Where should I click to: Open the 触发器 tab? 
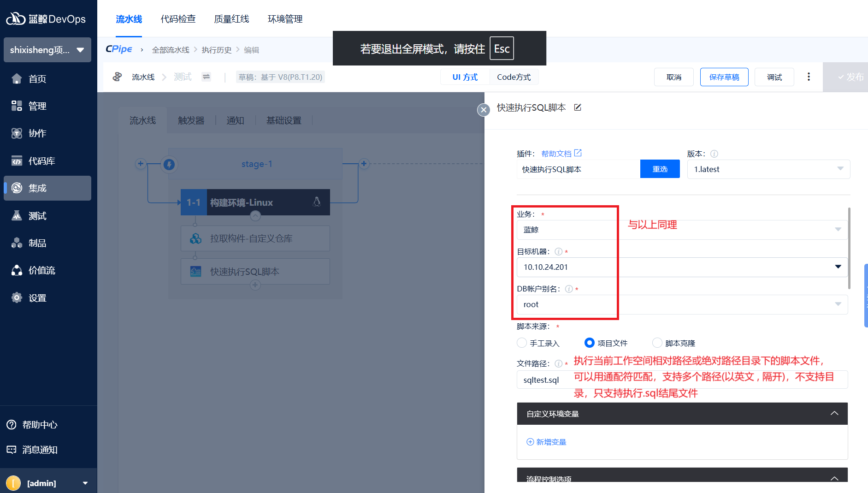(191, 120)
